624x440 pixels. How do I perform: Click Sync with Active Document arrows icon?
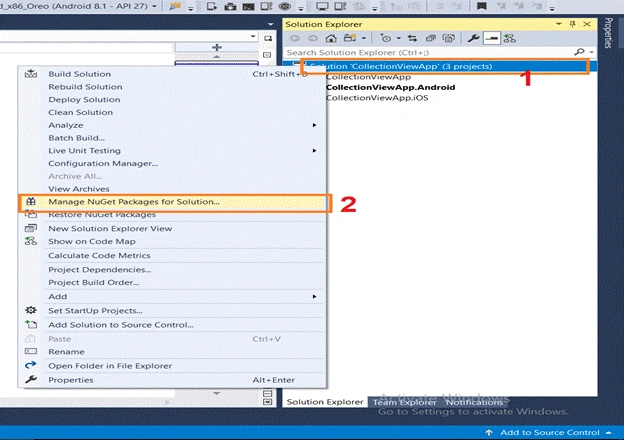412,38
